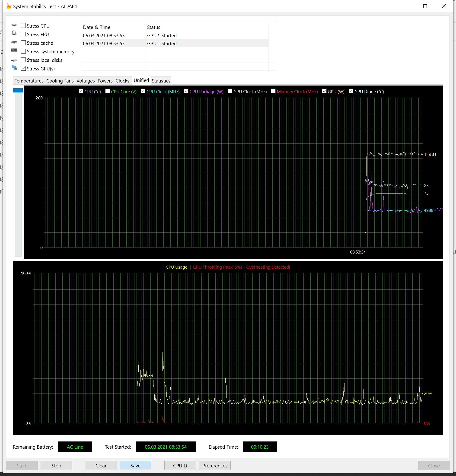
Task: Open the CPUID window button
Action: [x=180, y=465]
